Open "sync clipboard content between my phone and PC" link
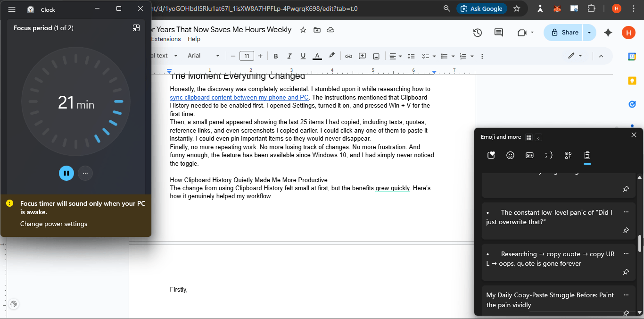This screenshot has width=644, height=319. 239,97
